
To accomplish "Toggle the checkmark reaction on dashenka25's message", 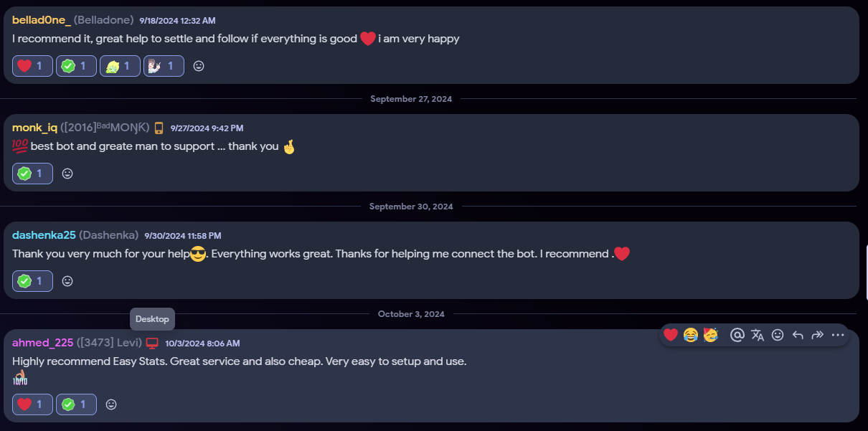I will coord(32,281).
